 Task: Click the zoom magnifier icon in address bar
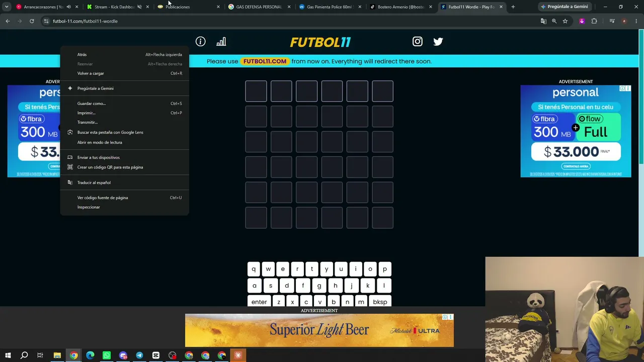554,21
